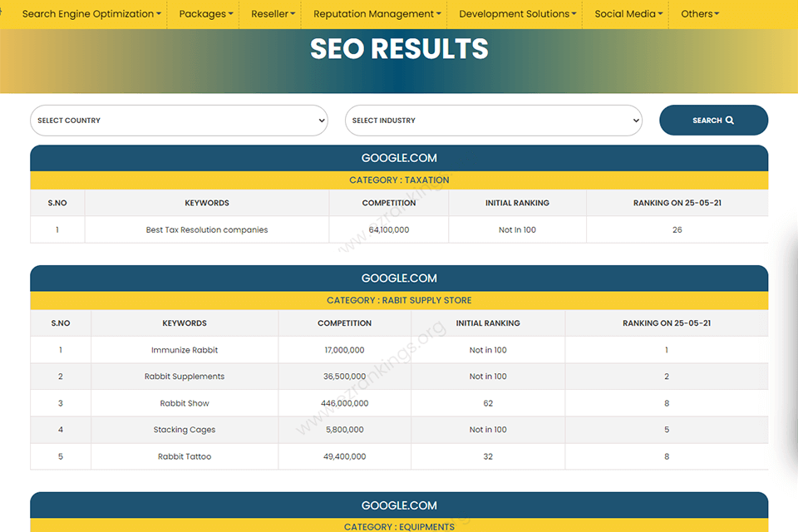Select the Rabbit Show keyword
This screenshot has width=798, height=532.
point(185,403)
